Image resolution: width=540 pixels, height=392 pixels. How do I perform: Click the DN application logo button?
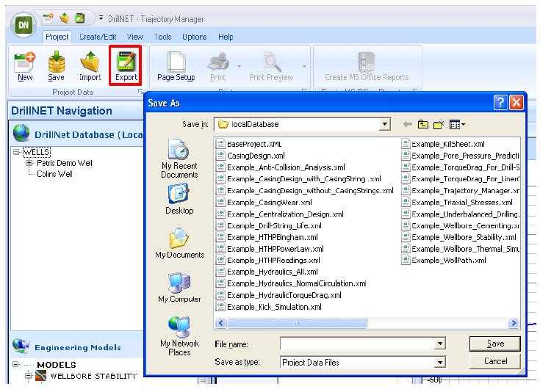24,25
